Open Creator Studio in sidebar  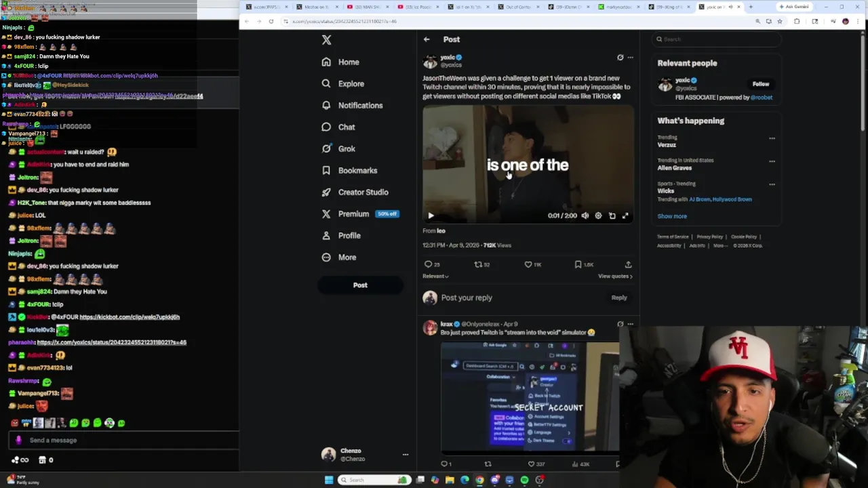(x=355, y=192)
